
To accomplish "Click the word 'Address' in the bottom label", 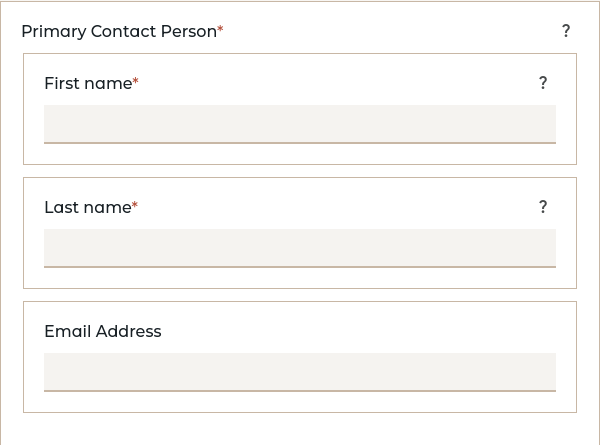I will click(127, 331).
